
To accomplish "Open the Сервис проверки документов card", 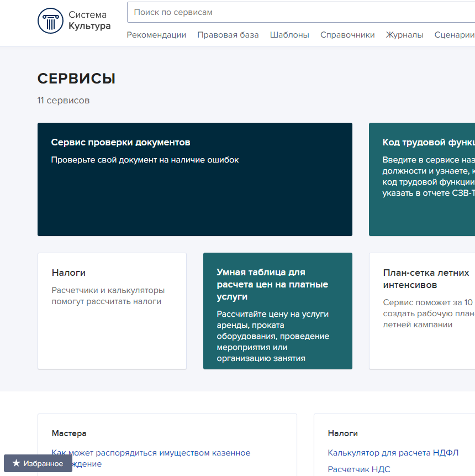I will [195, 180].
